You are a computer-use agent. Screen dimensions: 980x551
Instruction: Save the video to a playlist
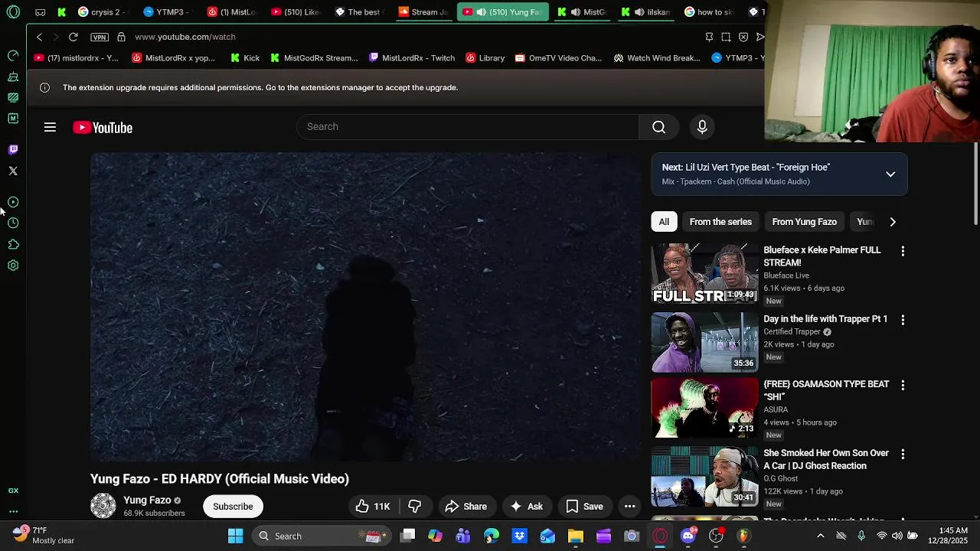point(584,506)
